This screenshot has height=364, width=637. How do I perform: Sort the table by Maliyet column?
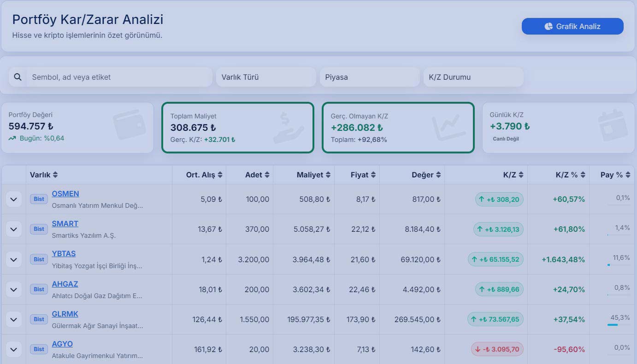(314, 175)
